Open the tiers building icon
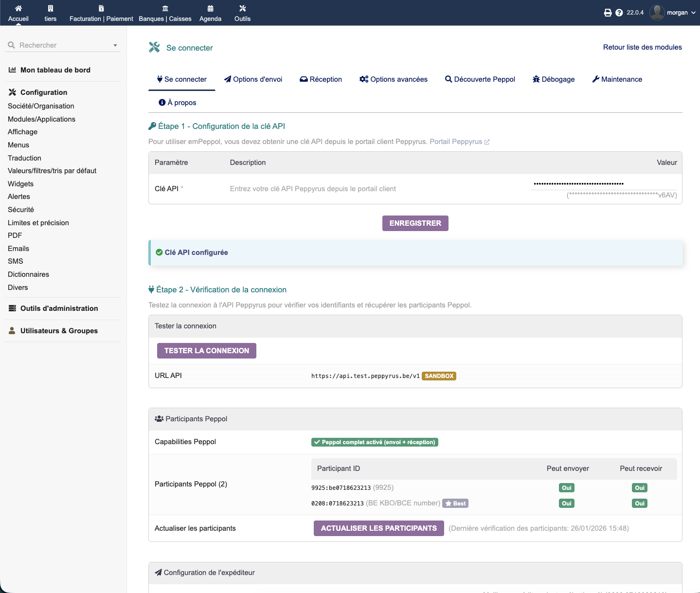This screenshot has height=593, width=700. click(51, 8)
